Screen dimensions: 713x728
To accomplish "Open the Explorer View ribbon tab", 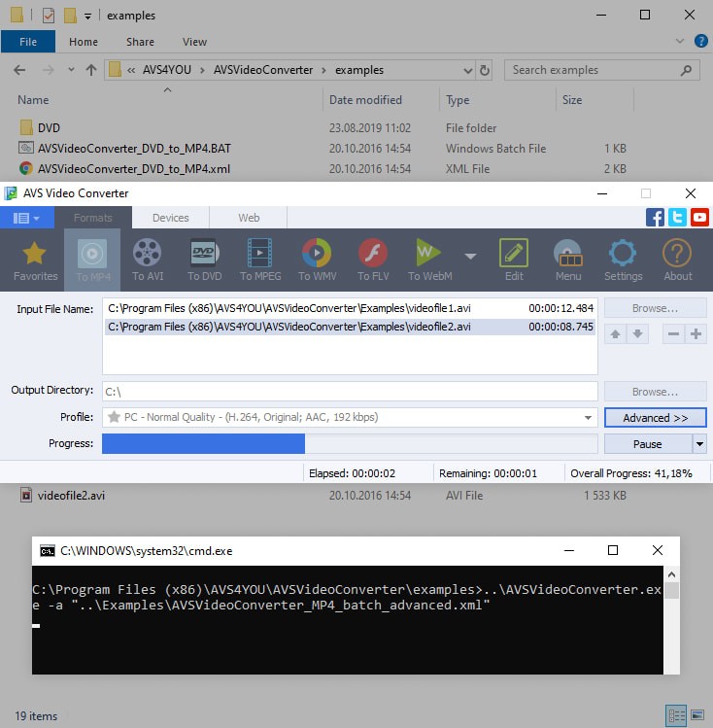I will click(194, 42).
